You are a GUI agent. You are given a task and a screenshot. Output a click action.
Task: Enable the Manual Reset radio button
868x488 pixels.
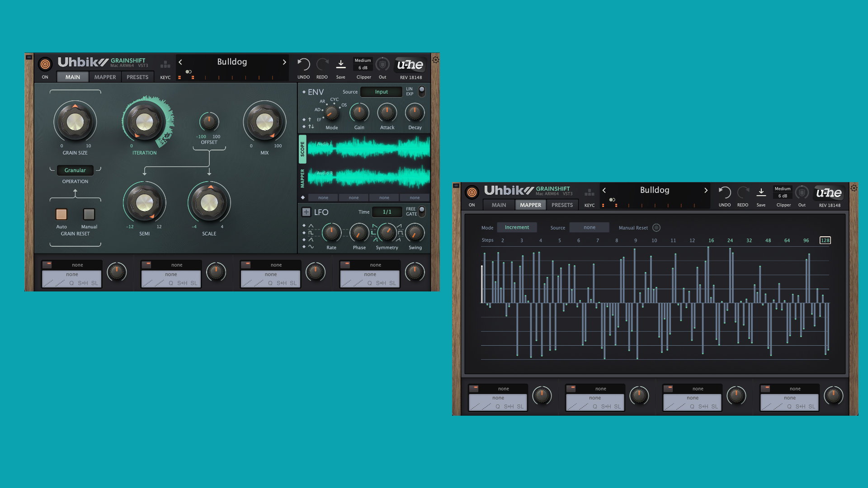[x=656, y=228]
